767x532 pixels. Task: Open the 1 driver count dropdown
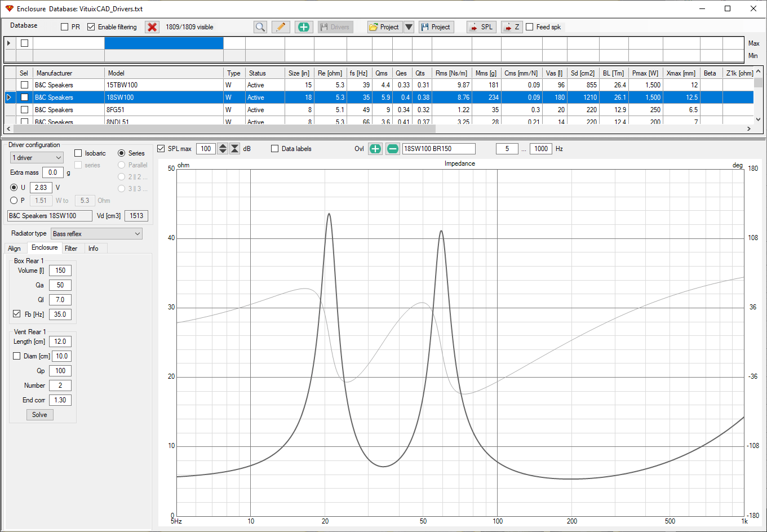click(x=37, y=158)
